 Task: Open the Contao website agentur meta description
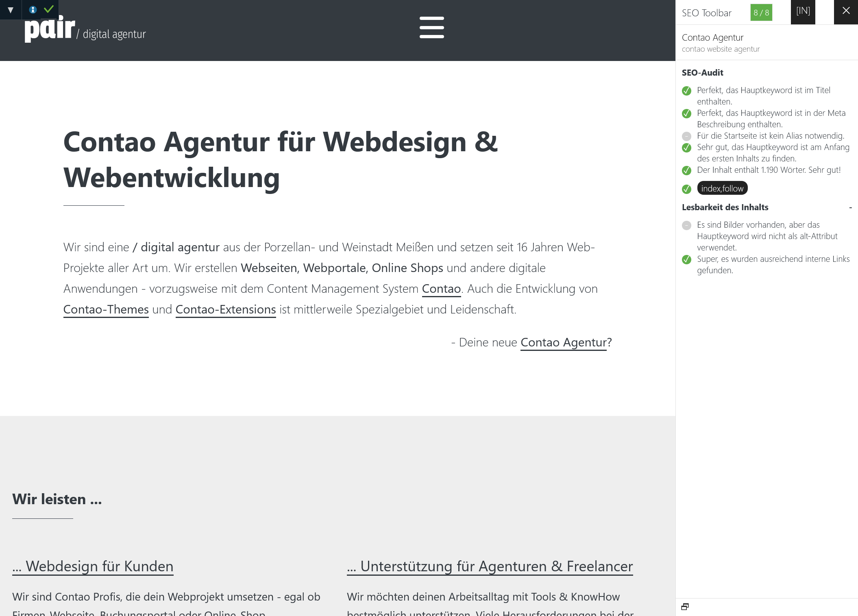click(721, 49)
